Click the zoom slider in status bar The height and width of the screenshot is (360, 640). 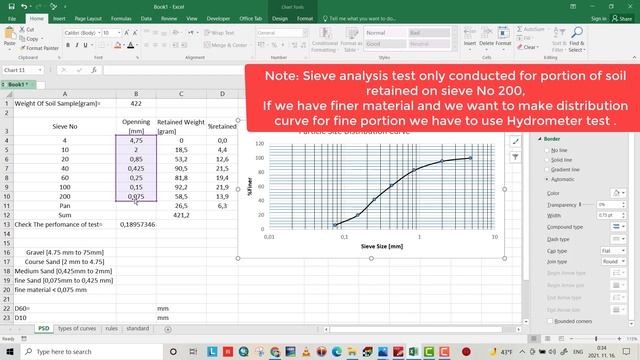596,339
